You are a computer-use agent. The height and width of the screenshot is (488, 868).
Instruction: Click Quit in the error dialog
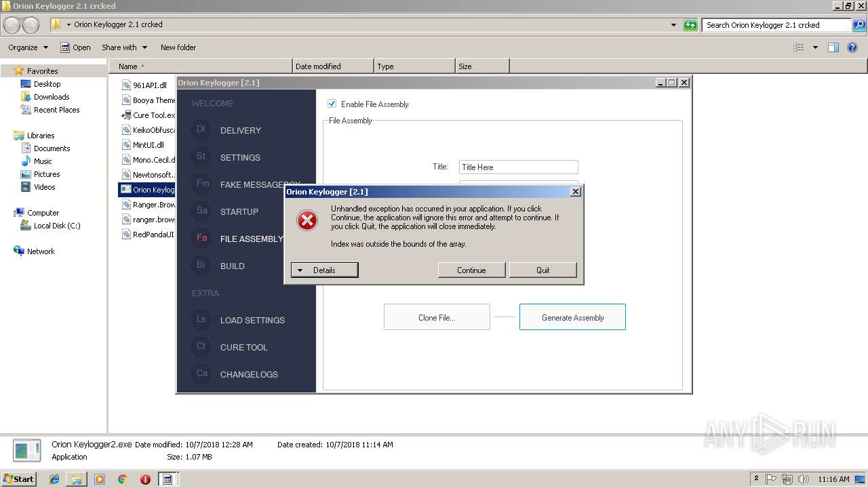(543, 270)
